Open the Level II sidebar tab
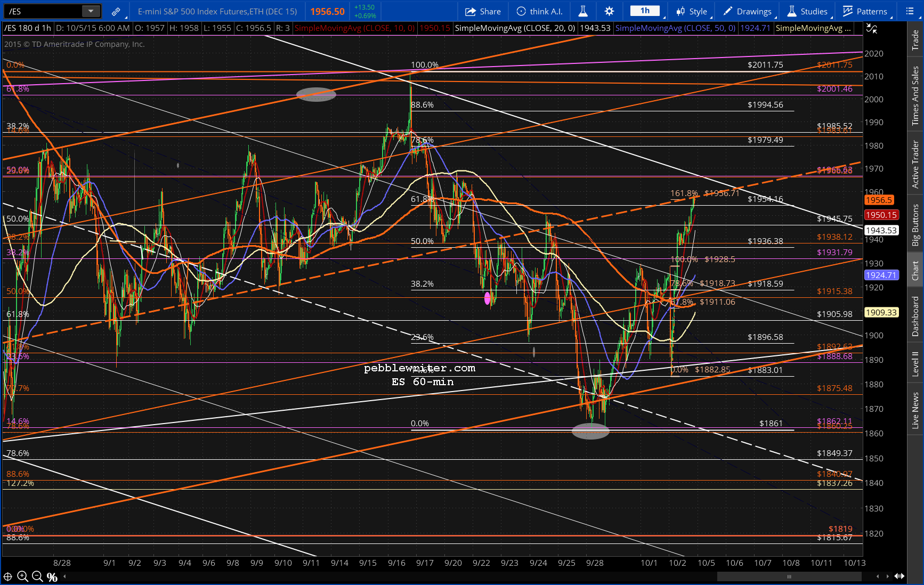Image resolution: width=924 pixels, height=585 pixels. 915,364
